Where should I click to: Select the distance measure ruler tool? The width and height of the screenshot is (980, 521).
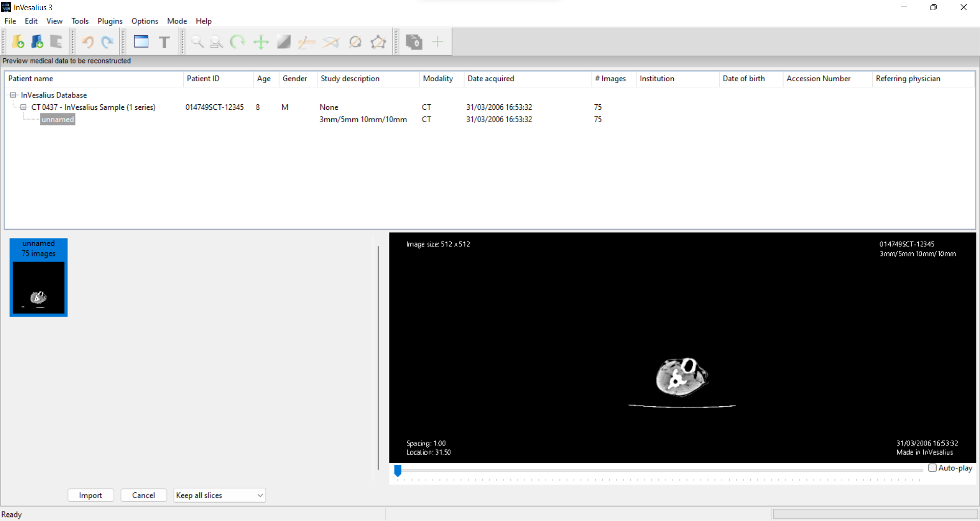click(x=306, y=42)
